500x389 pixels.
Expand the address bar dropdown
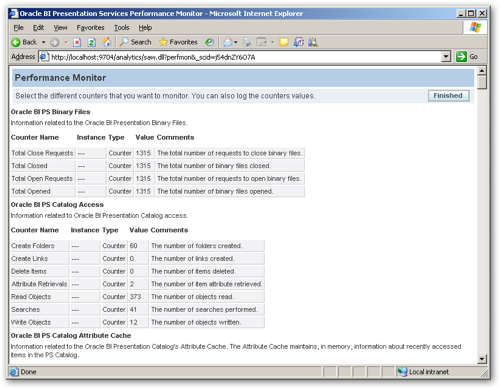(x=446, y=57)
